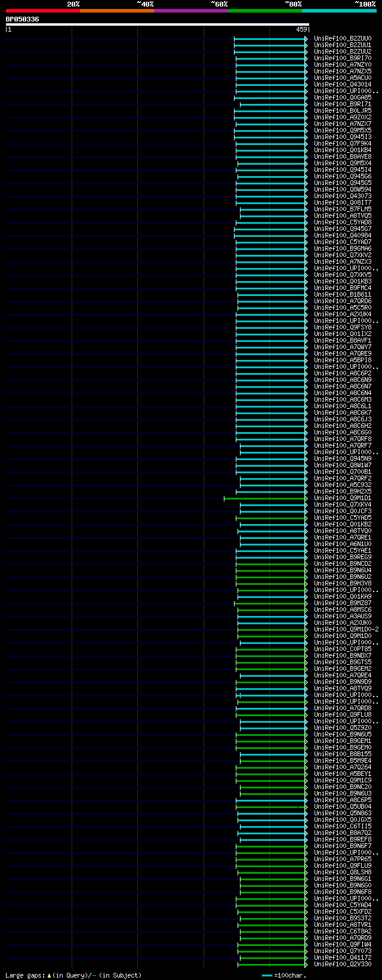The image size is (382, 980).
Task: Select the UniRef100_Q7XKV2 label
Action: (x=343, y=255)
